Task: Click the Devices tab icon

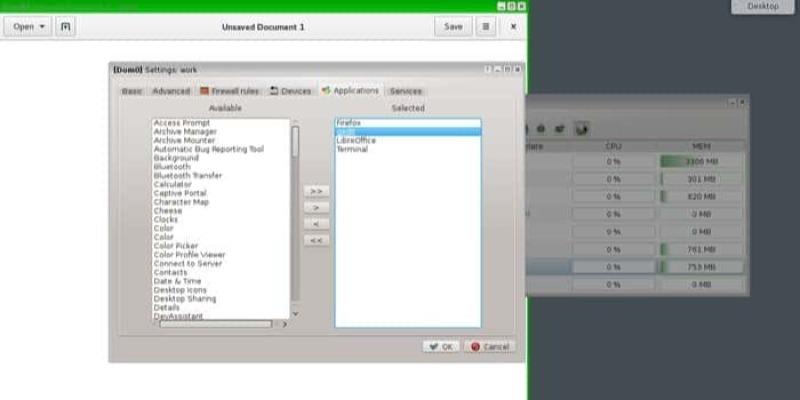Action: click(x=273, y=91)
